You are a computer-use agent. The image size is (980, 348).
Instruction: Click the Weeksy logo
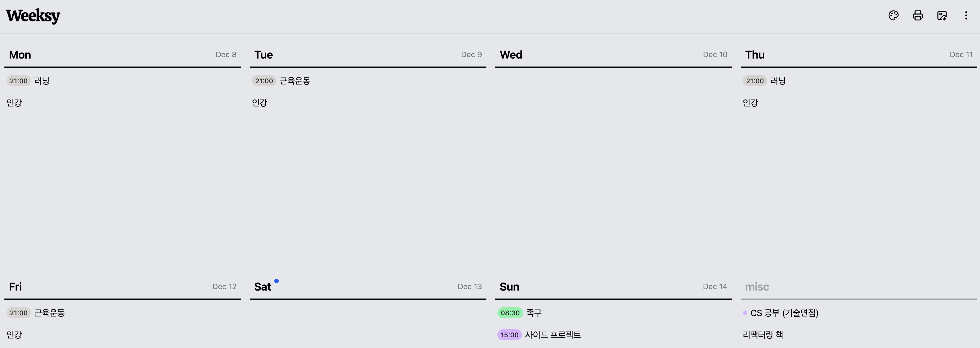coord(33,16)
